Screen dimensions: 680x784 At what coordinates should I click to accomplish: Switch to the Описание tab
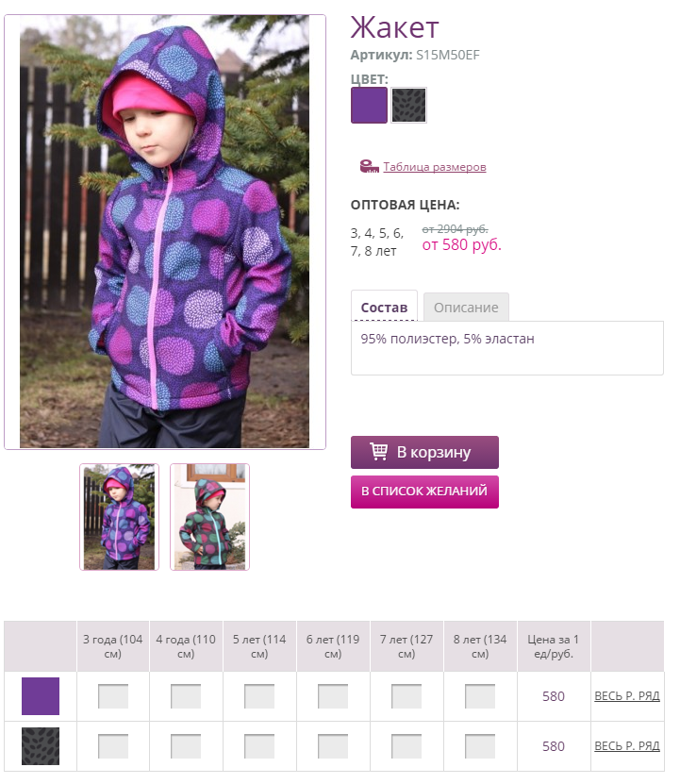[466, 307]
